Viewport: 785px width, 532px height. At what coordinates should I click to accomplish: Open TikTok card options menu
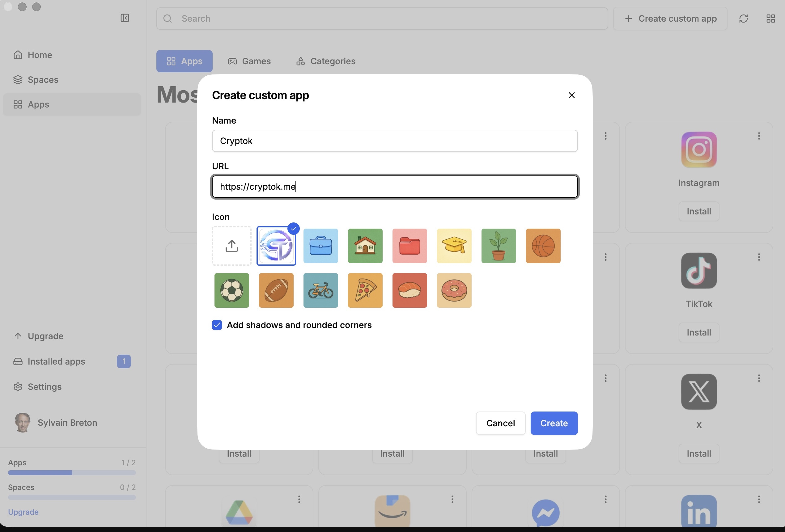pyautogui.click(x=759, y=257)
